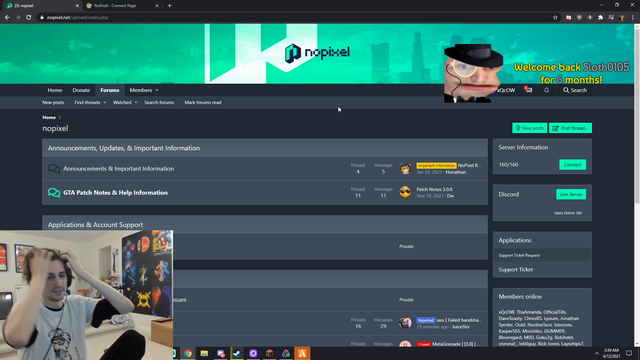640x360 pixels.
Task: Go back with browser back arrow
Action: coord(7,18)
